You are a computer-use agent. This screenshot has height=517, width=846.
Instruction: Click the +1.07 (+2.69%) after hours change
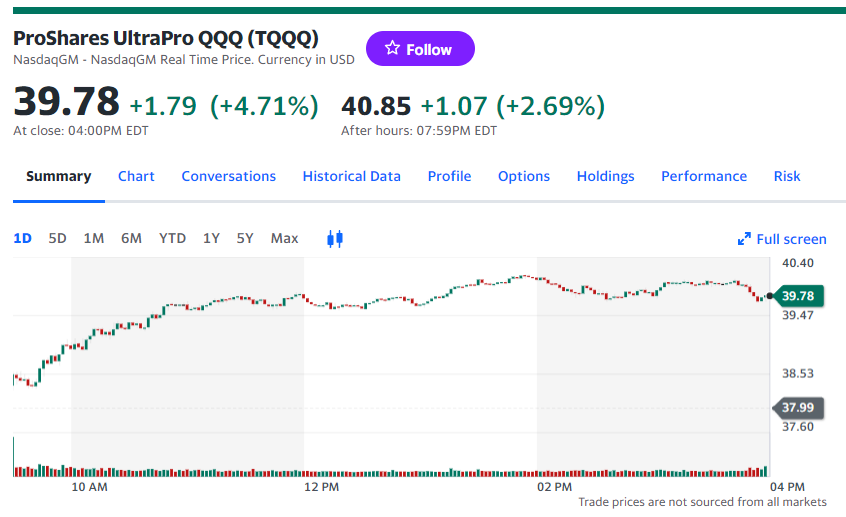coord(513,106)
